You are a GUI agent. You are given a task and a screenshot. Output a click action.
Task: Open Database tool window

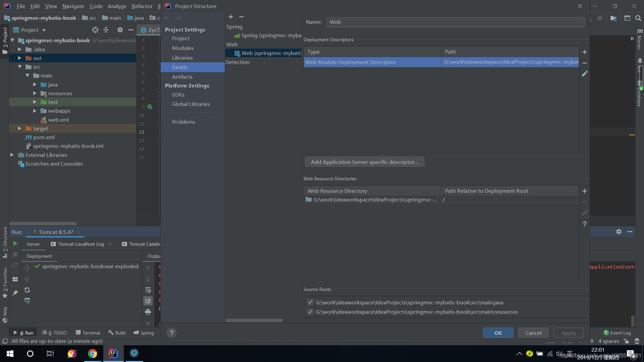[x=640, y=95]
